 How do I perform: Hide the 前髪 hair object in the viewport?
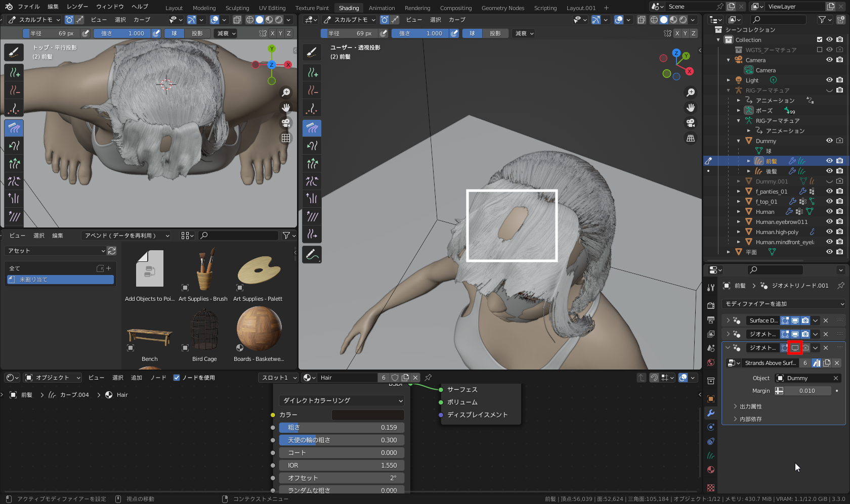tap(829, 161)
